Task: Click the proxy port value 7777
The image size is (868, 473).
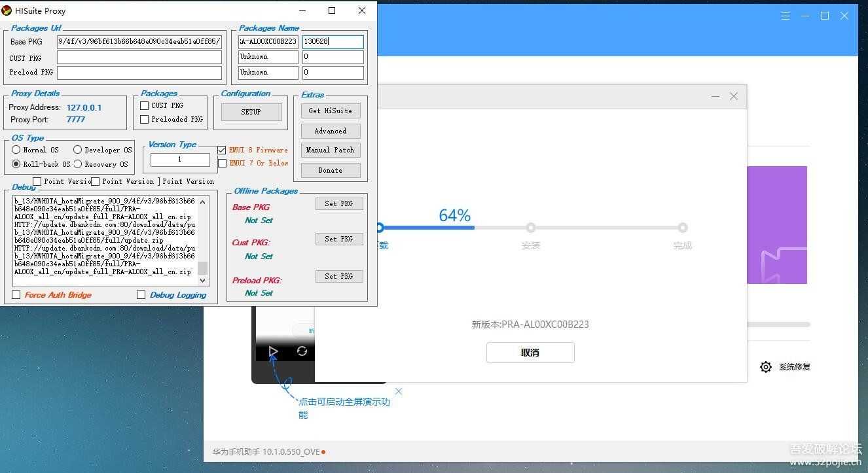Action: coord(76,120)
